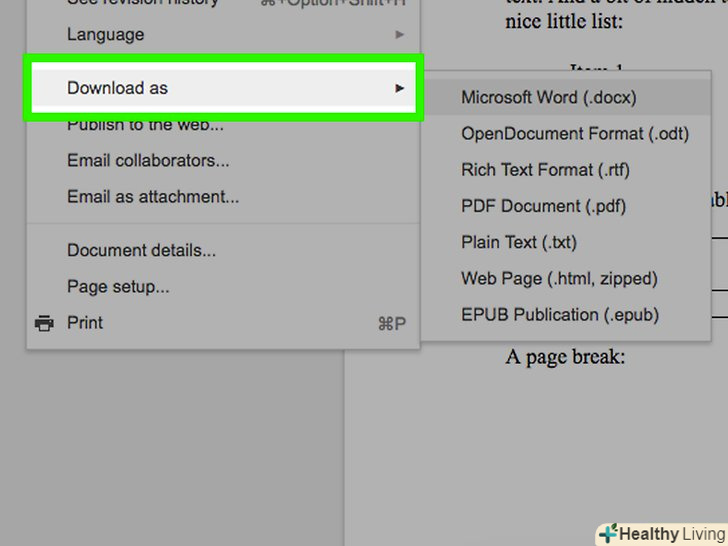Select Print menu entry

coord(223,323)
